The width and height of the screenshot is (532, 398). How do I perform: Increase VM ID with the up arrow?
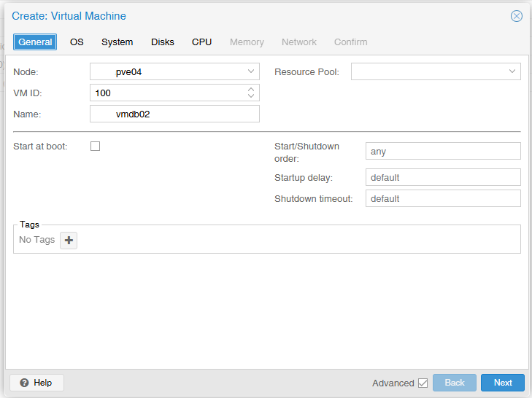251,90
